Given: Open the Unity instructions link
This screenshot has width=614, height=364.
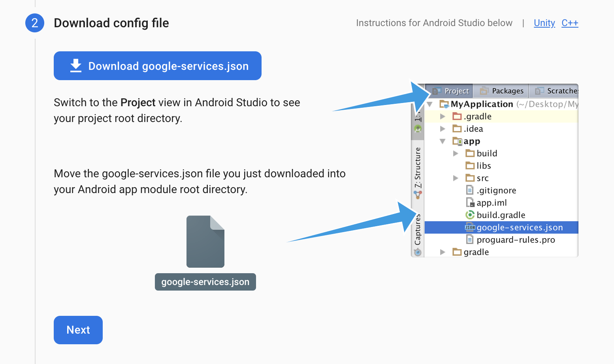Looking at the screenshot, I should point(544,23).
